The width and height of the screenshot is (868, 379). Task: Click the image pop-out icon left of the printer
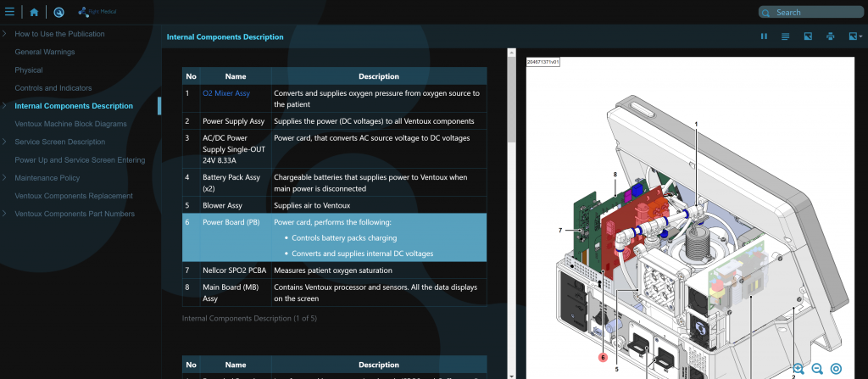tap(809, 36)
